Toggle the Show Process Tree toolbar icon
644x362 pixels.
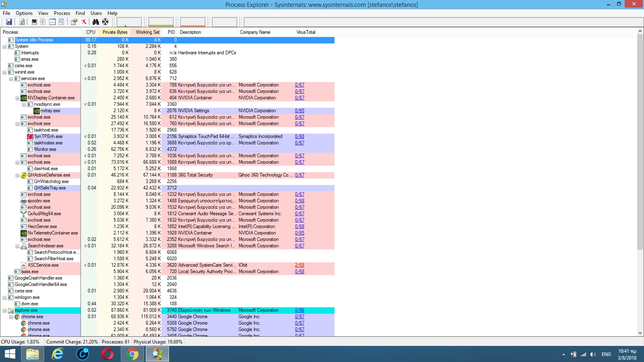[43, 22]
